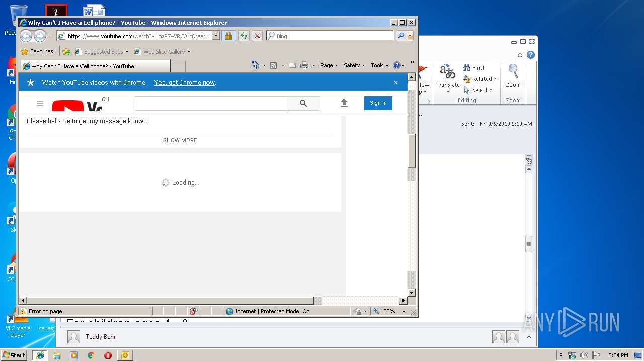Click the IE Home icon
Screen dimensions: 644x362
[255, 65]
